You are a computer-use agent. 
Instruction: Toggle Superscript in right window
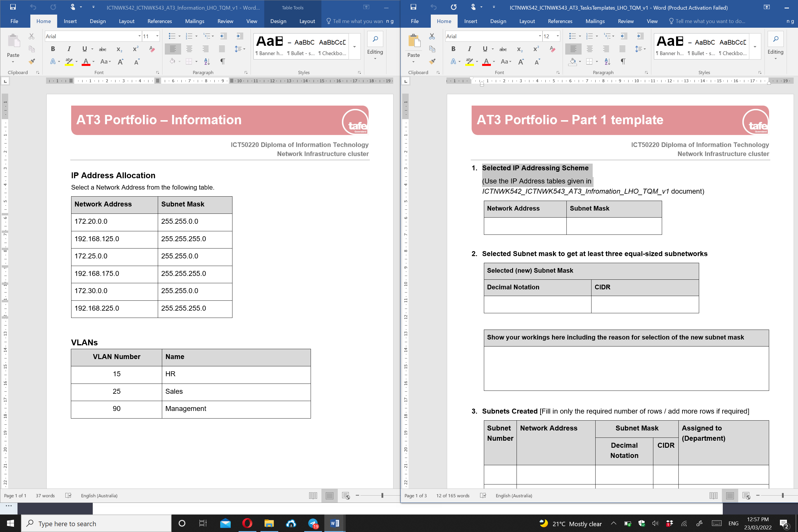pyautogui.click(x=536, y=49)
